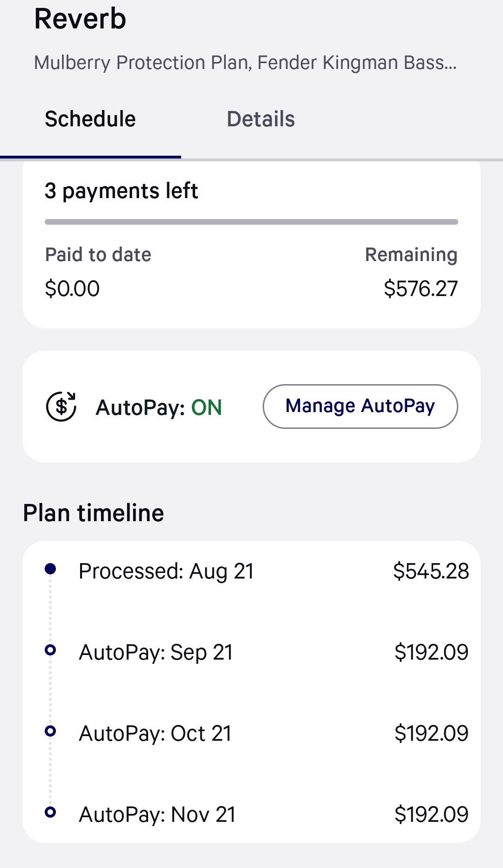Select the AutoPay Oct 21 entry

(x=156, y=734)
